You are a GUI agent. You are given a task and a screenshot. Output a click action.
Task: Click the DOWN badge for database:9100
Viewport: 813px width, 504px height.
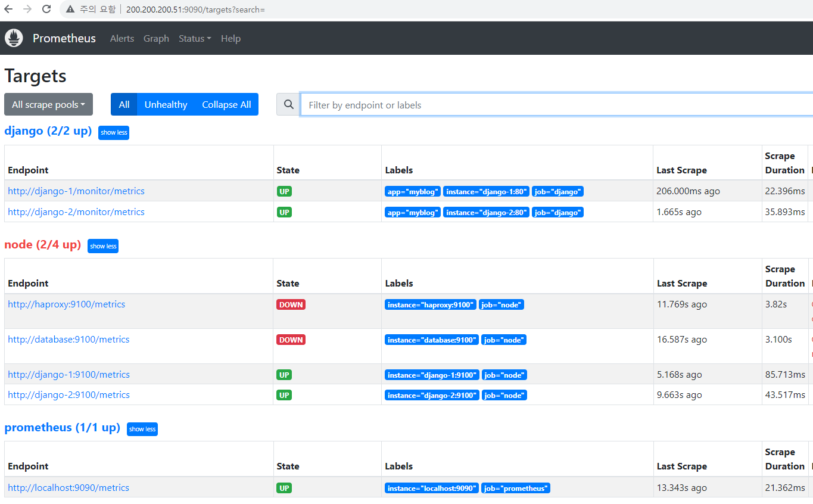tap(291, 340)
